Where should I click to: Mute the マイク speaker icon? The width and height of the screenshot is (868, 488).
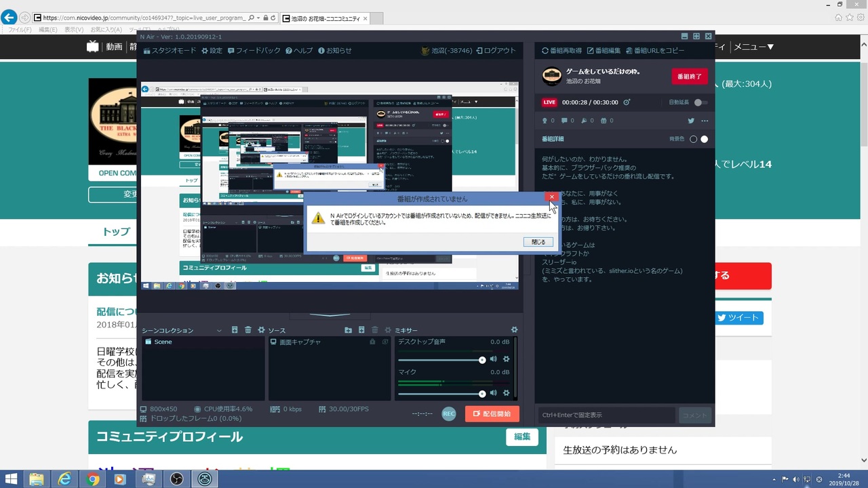(x=493, y=392)
